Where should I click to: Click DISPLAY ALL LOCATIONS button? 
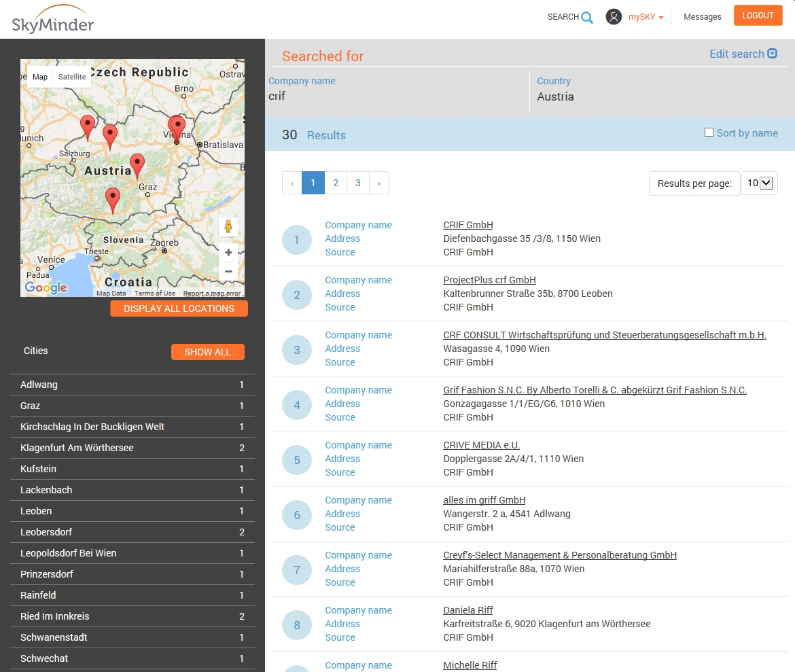[x=179, y=308]
